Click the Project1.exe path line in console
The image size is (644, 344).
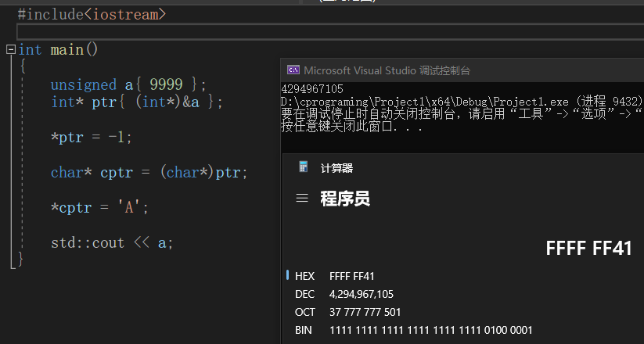point(462,102)
